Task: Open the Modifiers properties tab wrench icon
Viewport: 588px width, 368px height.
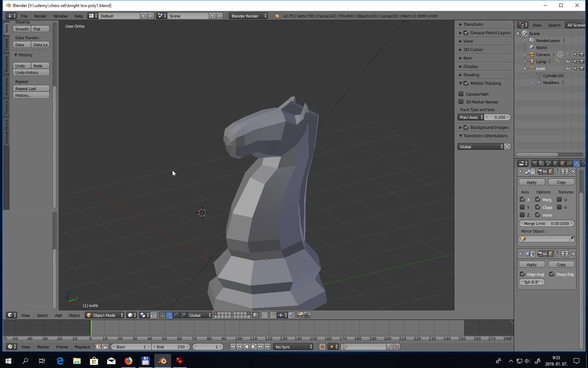Action: [576, 163]
